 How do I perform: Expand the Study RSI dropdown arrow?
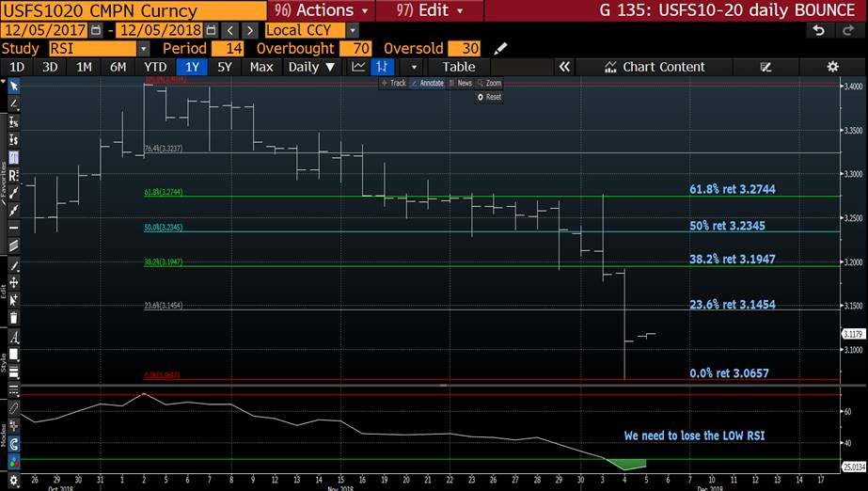click(143, 49)
